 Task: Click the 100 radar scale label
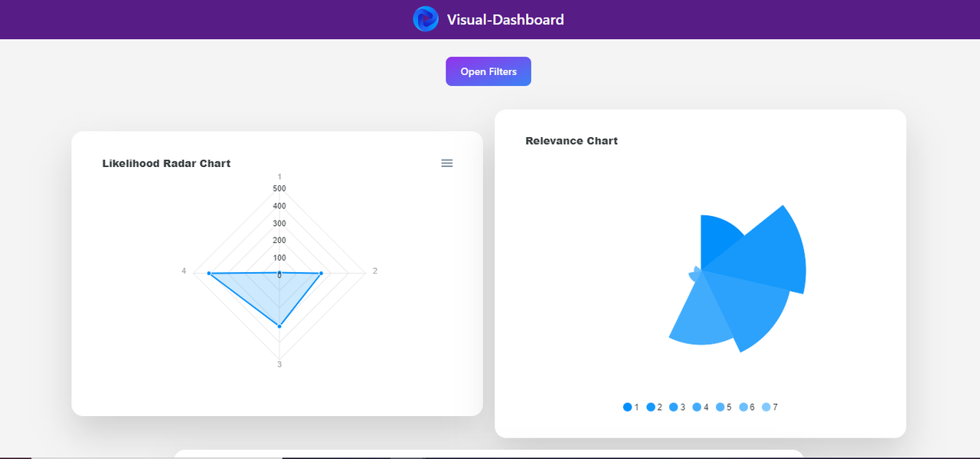(279, 258)
